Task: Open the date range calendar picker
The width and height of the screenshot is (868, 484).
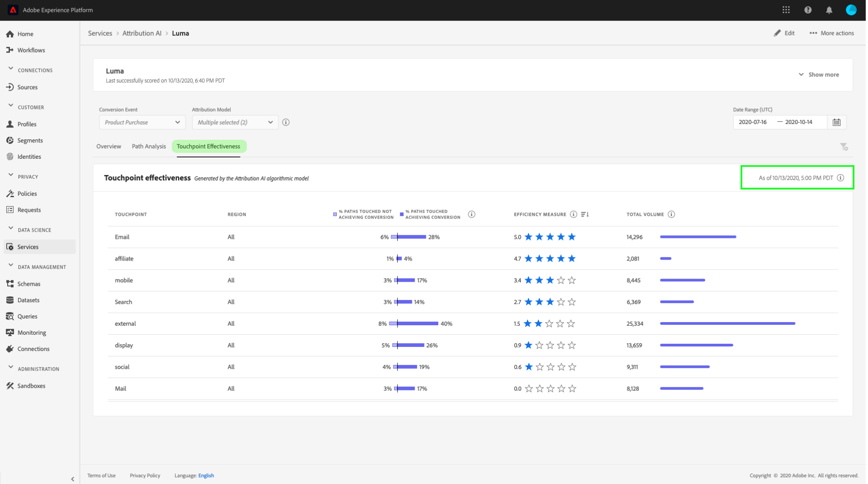Action: point(837,122)
